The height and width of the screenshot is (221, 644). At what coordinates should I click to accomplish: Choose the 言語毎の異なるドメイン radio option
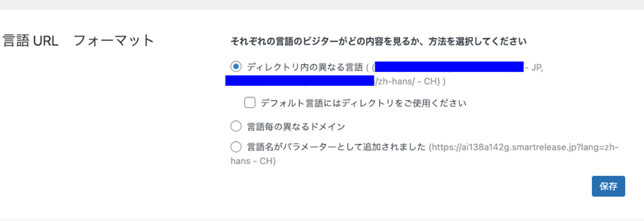pos(236,127)
